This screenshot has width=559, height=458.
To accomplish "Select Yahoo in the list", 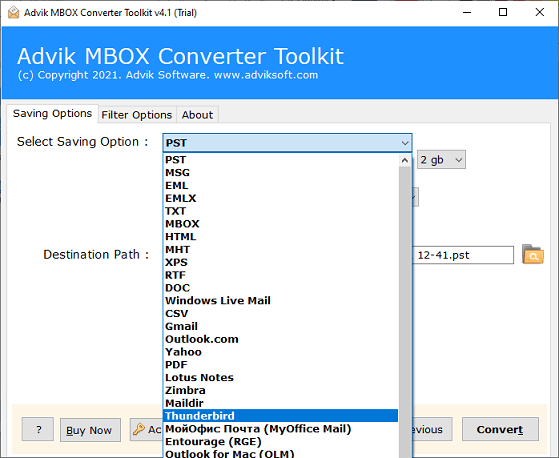I will coord(281,352).
